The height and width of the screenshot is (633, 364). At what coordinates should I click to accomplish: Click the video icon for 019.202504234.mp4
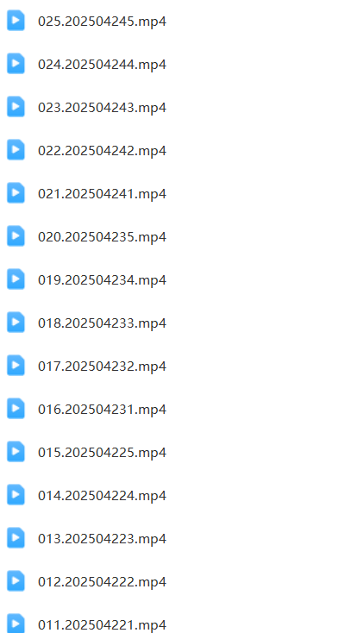16,279
